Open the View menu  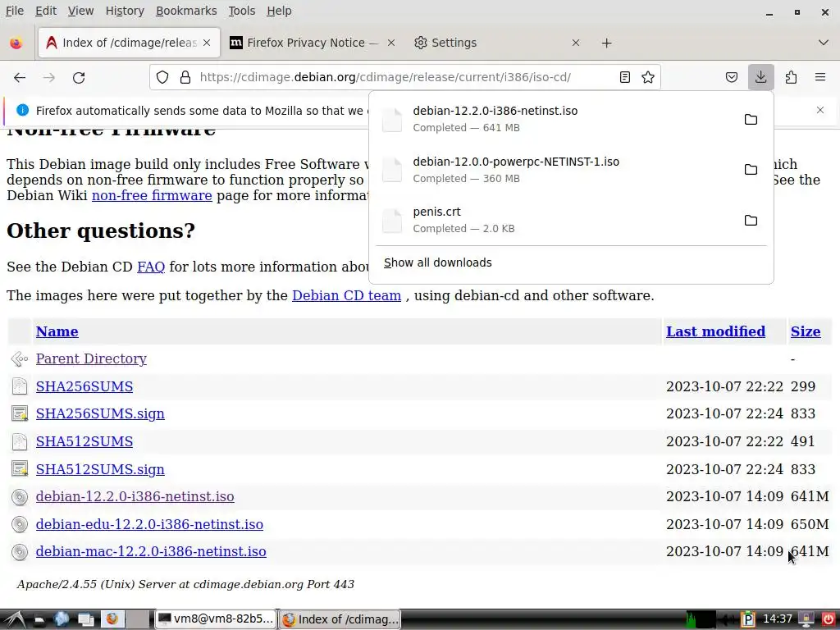(81, 11)
